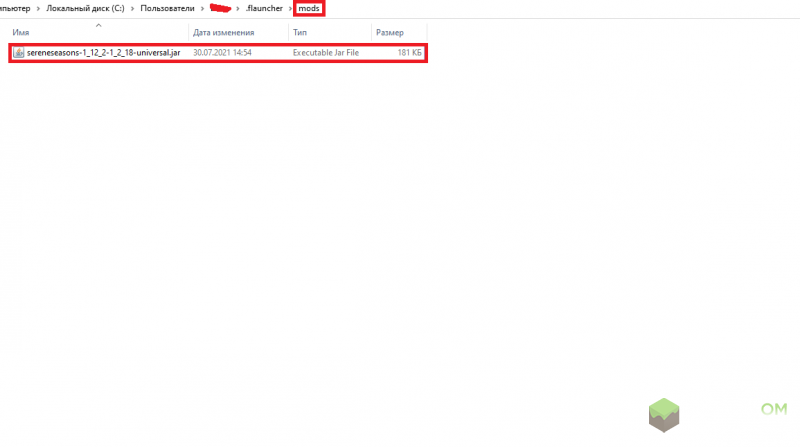
Task: Click the 30.07.2021 14:54 date cell
Action: point(221,52)
